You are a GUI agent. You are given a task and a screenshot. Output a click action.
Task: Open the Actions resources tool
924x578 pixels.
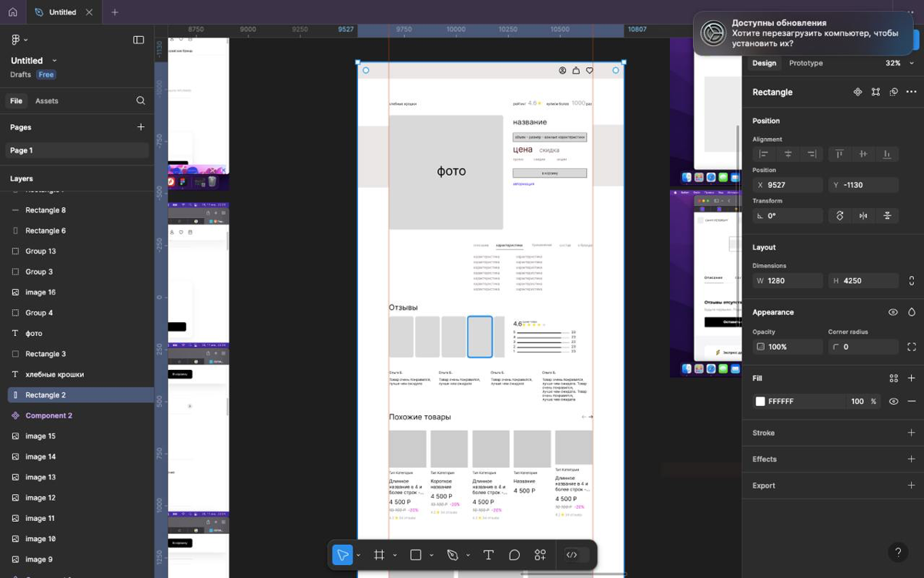[x=541, y=555]
